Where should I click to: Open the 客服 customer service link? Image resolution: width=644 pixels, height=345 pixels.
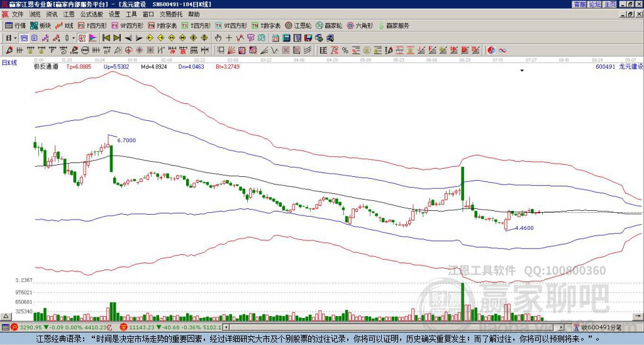(x=579, y=4)
